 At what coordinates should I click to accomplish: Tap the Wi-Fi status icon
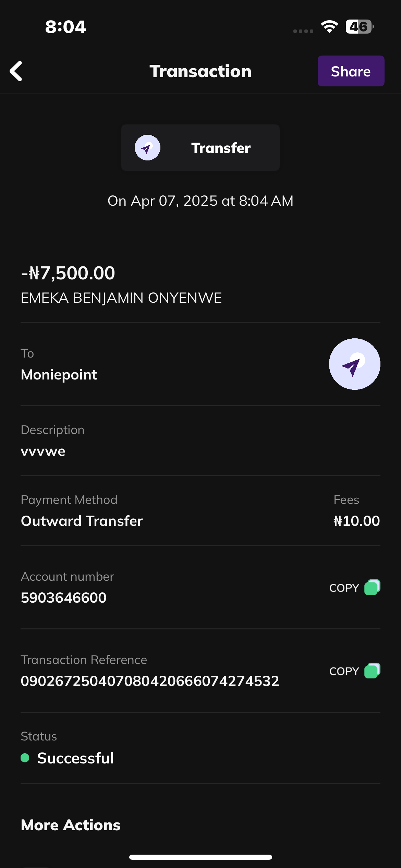(x=329, y=27)
